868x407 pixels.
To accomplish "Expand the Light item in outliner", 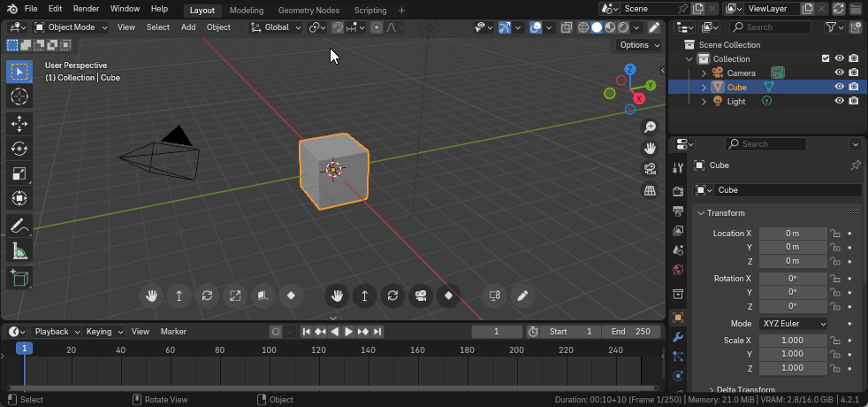I will pos(704,102).
